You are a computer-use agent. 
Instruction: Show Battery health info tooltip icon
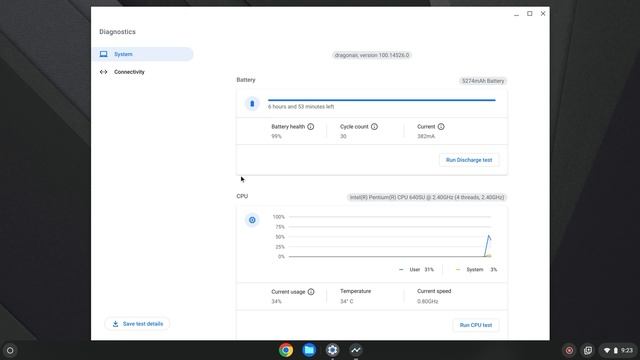click(x=311, y=127)
